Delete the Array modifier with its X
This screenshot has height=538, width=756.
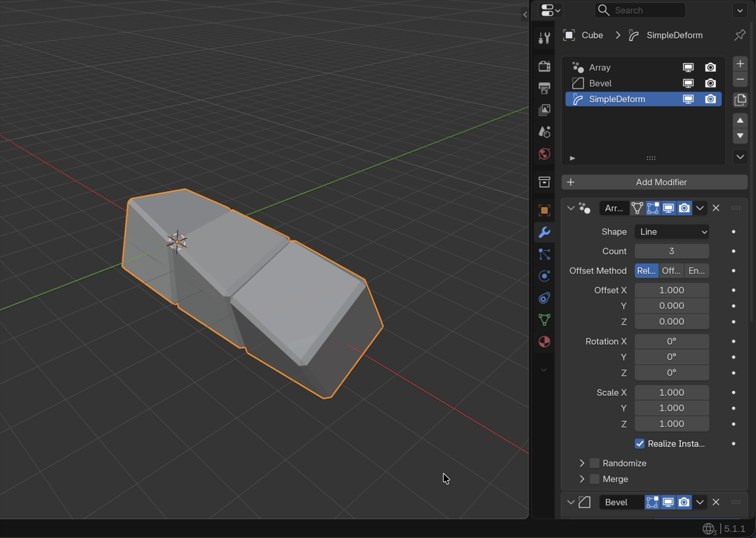pos(716,208)
